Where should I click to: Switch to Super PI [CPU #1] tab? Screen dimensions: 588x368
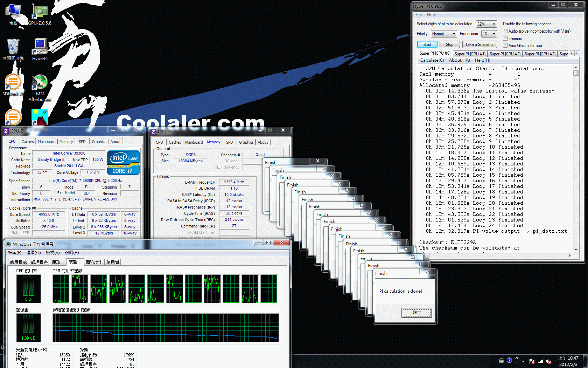pyautogui.click(x=470, y=54)
